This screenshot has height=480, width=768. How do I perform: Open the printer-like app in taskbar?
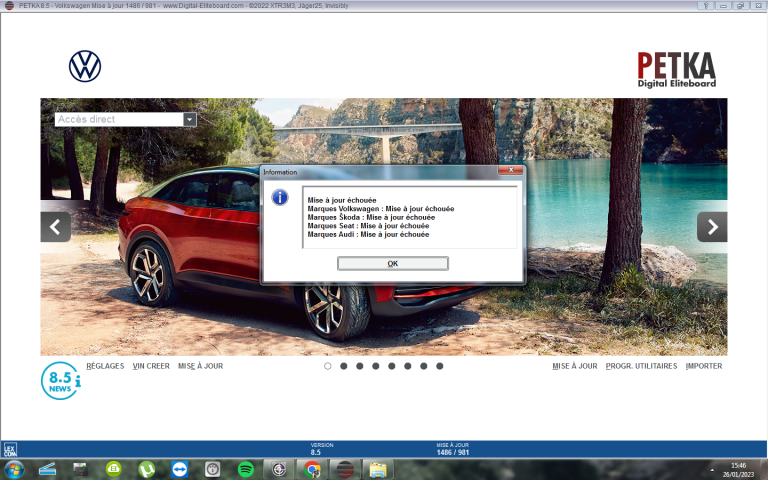[80, 469]
